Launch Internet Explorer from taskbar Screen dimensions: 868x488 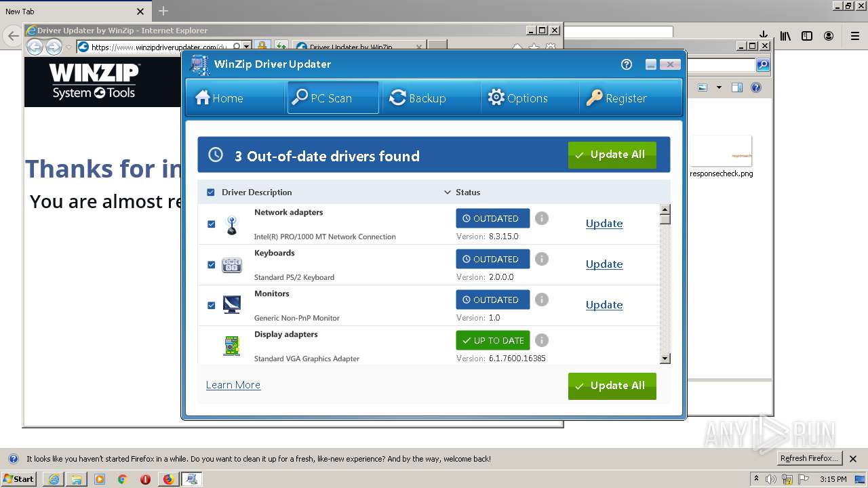point(54,479)
